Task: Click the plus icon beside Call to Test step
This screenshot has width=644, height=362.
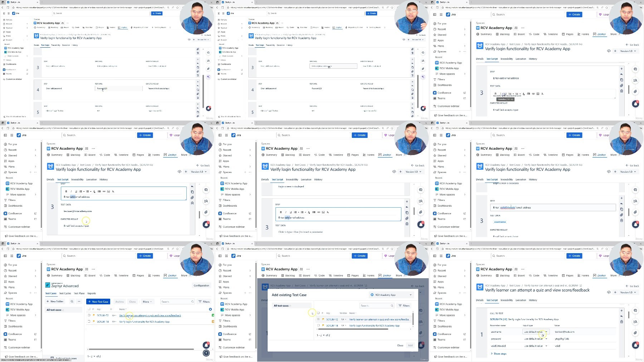Action: point(621,311)
